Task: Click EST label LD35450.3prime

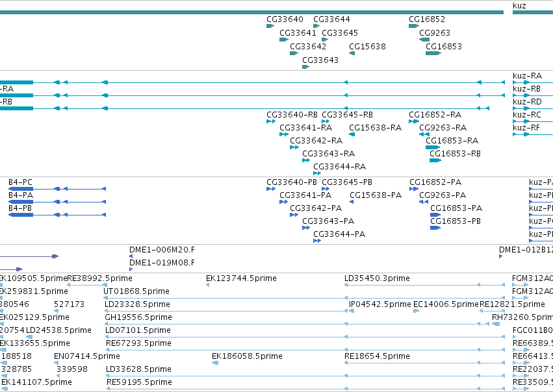Action: point(377,278)
